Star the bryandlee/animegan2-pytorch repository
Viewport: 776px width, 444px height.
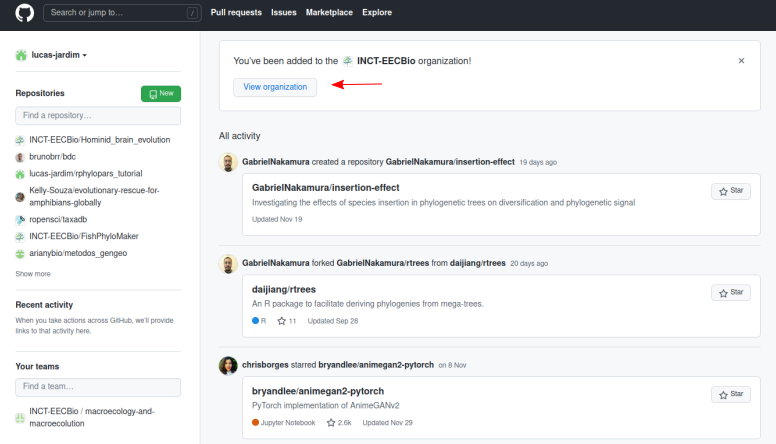coord(730,395)
